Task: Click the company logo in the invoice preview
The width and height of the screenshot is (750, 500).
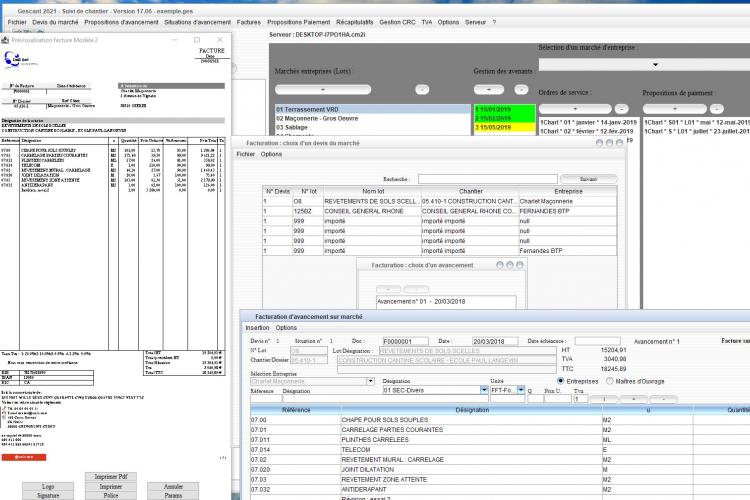Action: (20, 60)
